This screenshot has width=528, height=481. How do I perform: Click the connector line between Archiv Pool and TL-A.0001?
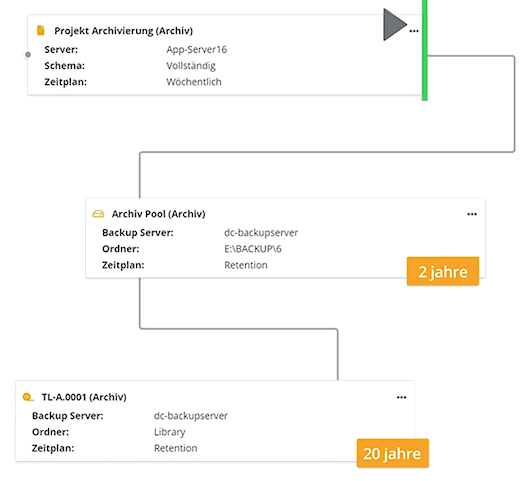[x=238, y=329]
